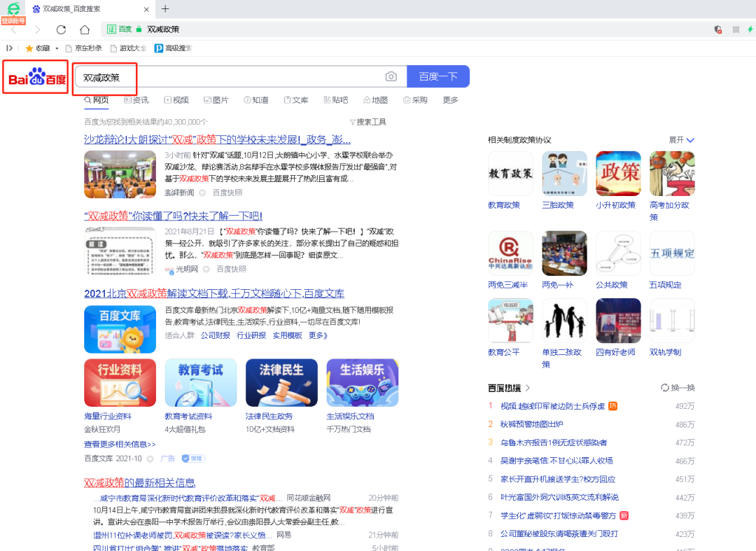756x551 pixels.
Task: Toggle the bookmarks sidebar panel icon
Action: point(9,48)
